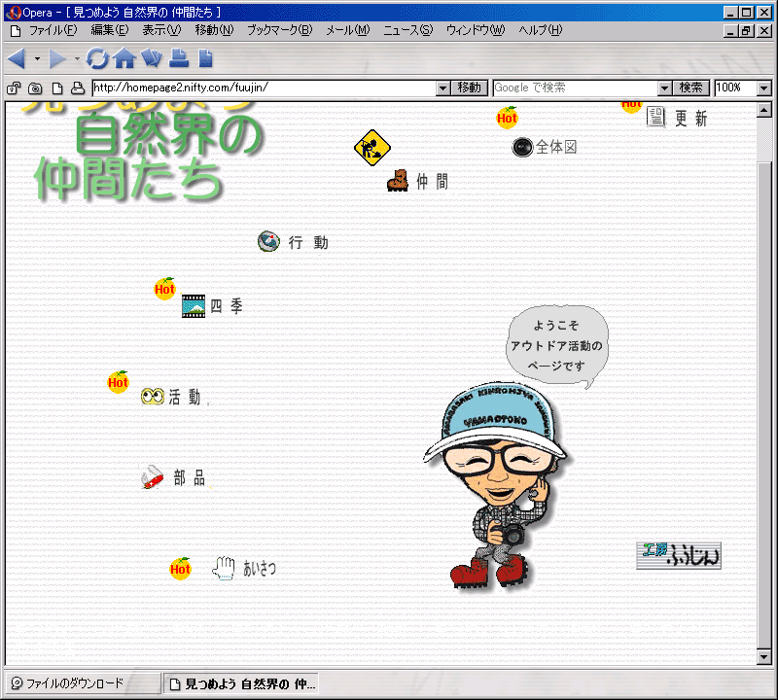Click the notepad icon beside 更新
The width and height of the screenshot is (778, 700).
click(655, 117)
